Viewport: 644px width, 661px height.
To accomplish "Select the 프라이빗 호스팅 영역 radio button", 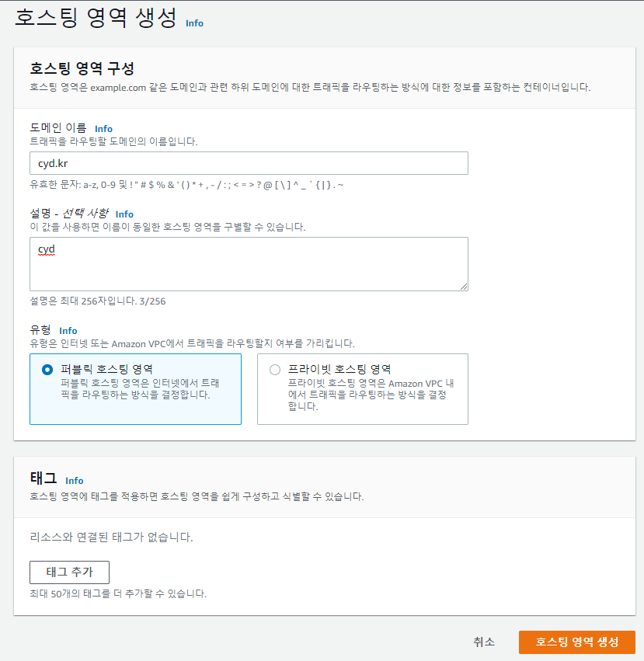I will (x=275, y=370).
